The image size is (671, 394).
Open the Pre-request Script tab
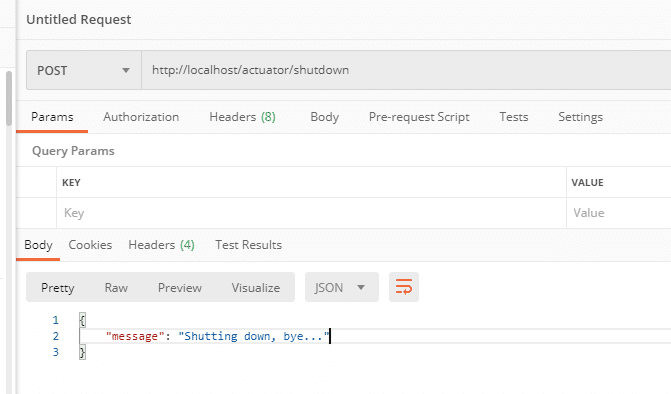point(419,117)
